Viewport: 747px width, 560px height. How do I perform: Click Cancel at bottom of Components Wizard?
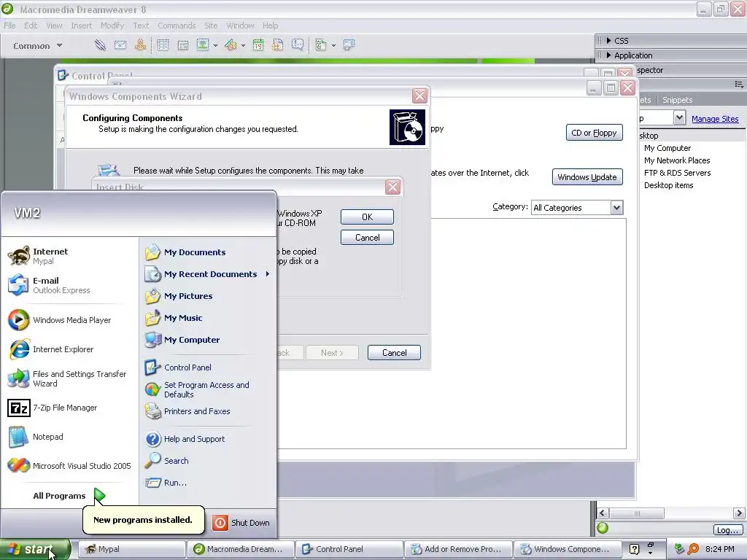coord(394,352)
